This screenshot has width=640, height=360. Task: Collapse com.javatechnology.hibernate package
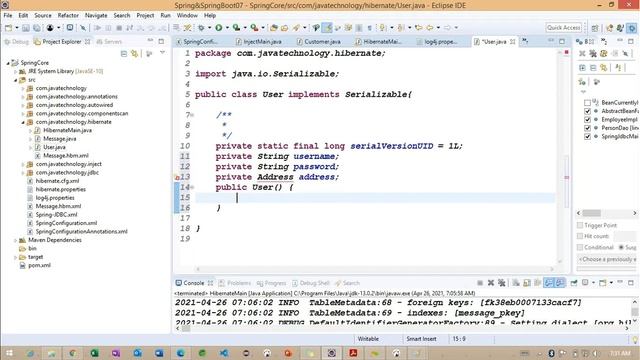coord(23,122)
